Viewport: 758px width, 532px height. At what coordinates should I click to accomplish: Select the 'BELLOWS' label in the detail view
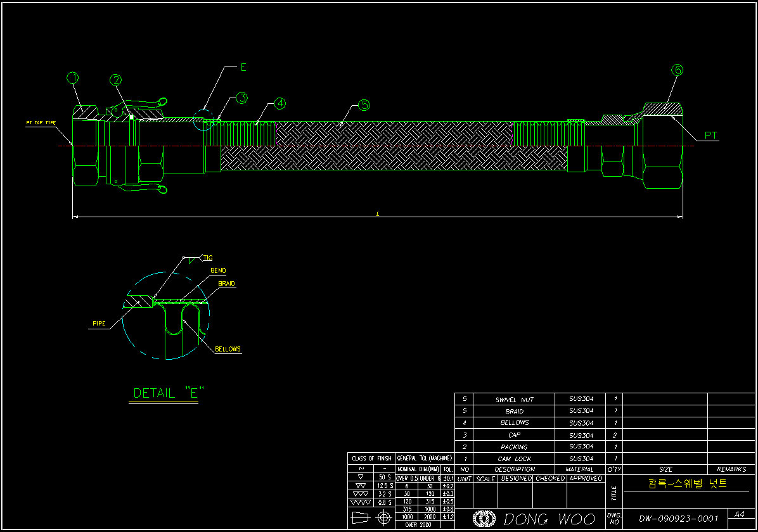pyautogui.click(x=228, y=349)
